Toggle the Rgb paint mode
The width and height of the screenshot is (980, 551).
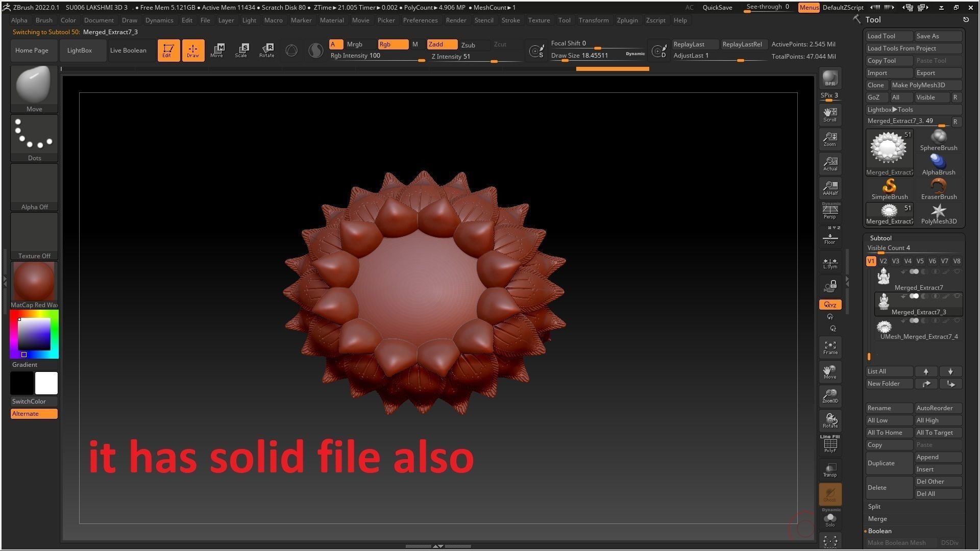pyautogui.click(x=393, y=44)
